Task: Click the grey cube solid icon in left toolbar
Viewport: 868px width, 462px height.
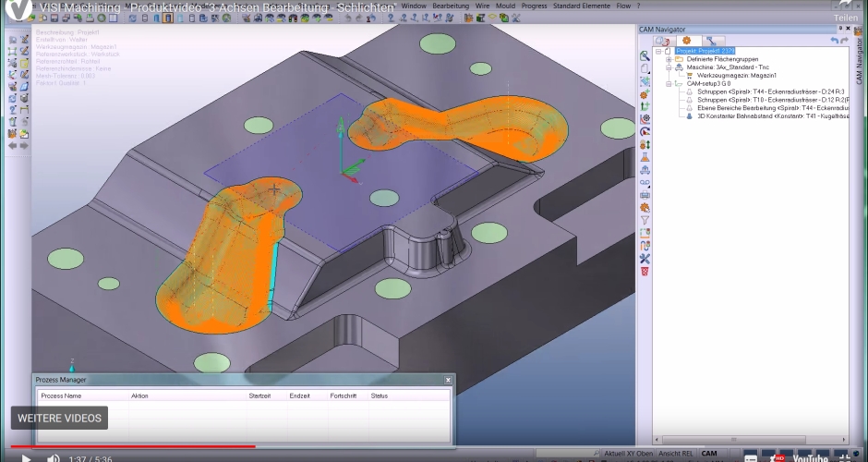Action: point(24,99)
